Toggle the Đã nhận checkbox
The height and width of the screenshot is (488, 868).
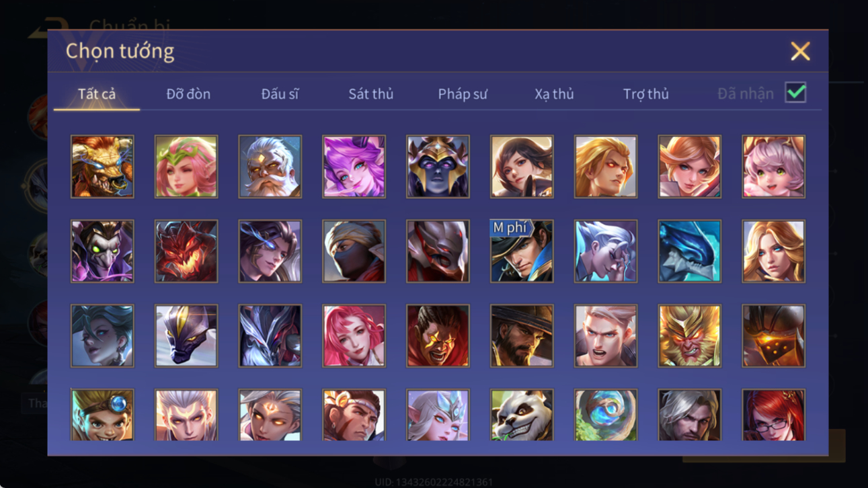click(x=795, y=93)
